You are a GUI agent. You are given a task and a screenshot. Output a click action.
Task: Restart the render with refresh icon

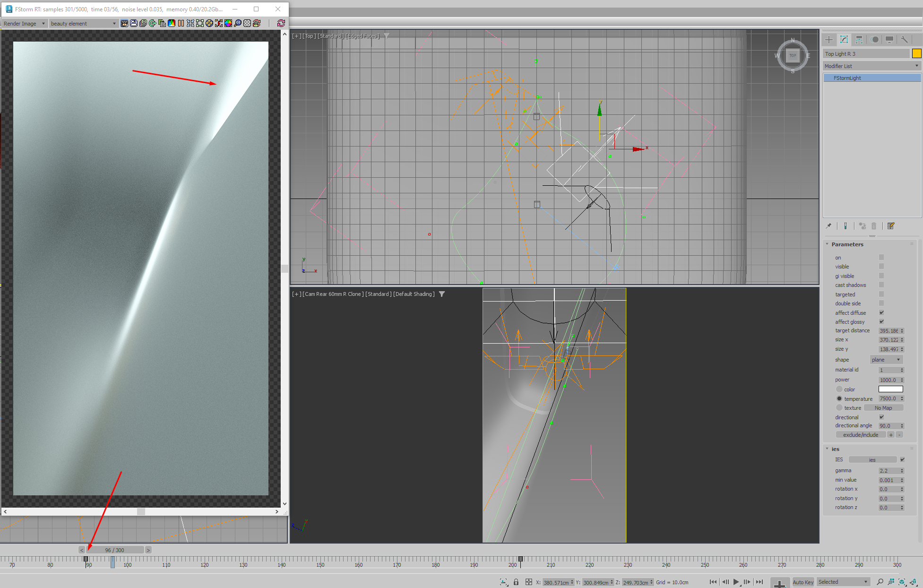click(281, 23)
